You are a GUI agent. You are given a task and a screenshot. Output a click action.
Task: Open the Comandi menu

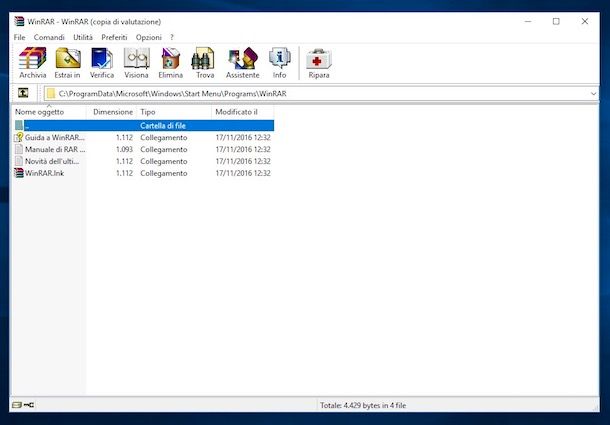(x=49, y=37)
